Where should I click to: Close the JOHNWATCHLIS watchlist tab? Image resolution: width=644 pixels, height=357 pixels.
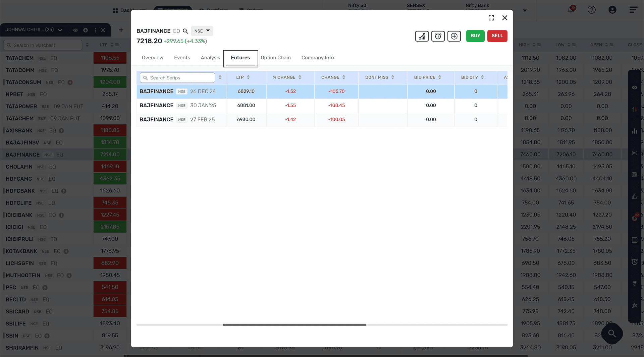103,30
